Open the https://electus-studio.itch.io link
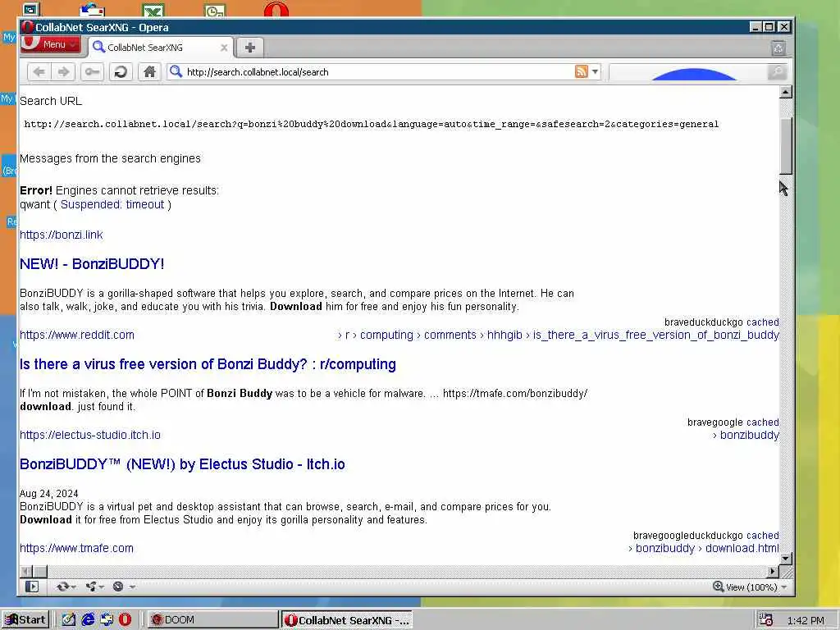840x630 pixels. click(90, 435)
